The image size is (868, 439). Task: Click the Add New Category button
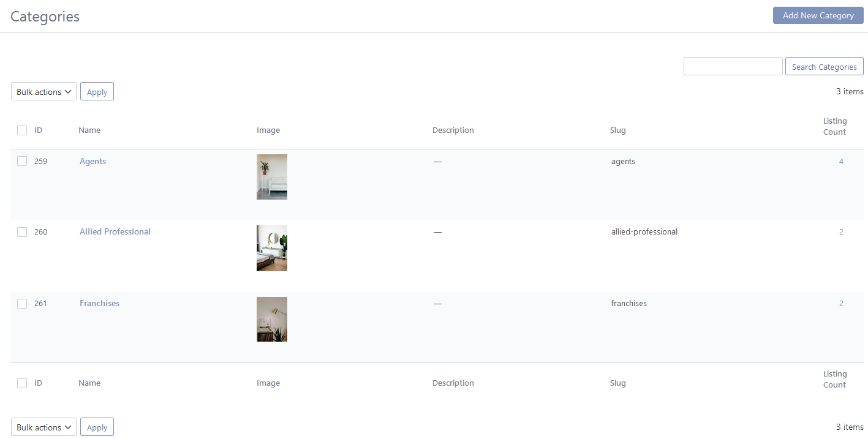click(818, 15)
